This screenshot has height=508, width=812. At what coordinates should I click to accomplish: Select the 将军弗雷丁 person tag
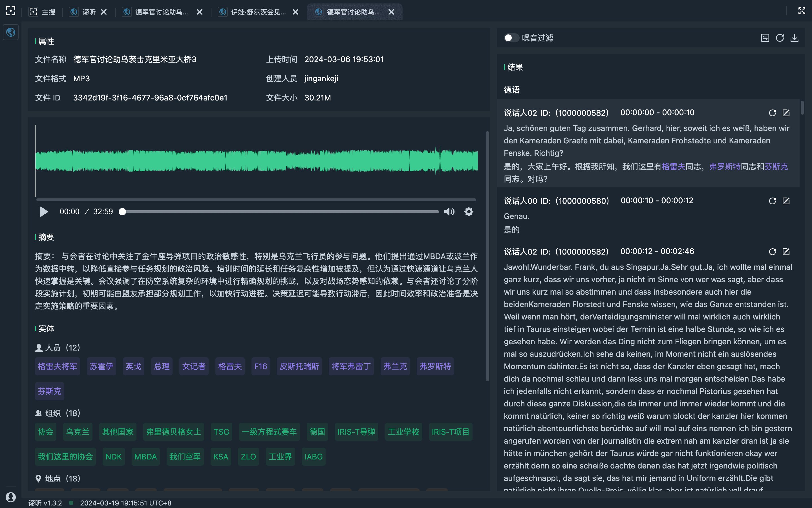(x=351, y=366)
